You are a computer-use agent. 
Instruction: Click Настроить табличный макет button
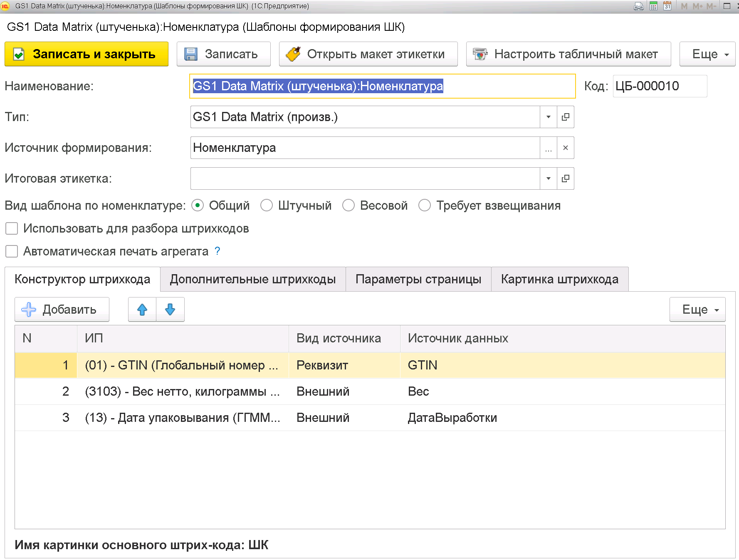pyautogui.click(x=568, y=54)
